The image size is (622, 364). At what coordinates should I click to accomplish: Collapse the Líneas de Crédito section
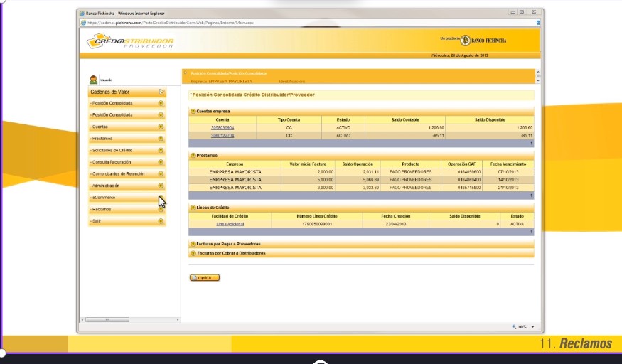point(193,208)
